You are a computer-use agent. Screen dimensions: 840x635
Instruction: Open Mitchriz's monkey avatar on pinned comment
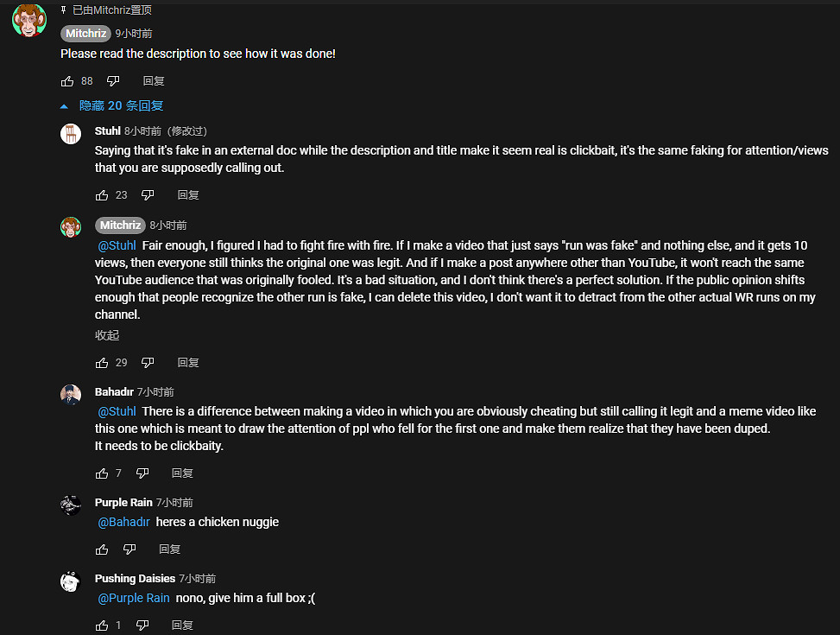click(29, 19)
